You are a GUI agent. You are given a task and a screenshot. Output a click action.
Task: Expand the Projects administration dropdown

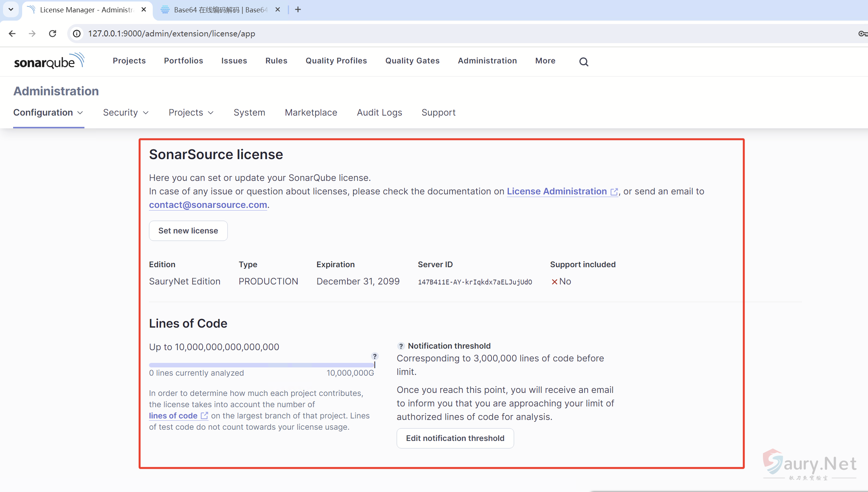point(191,113)
